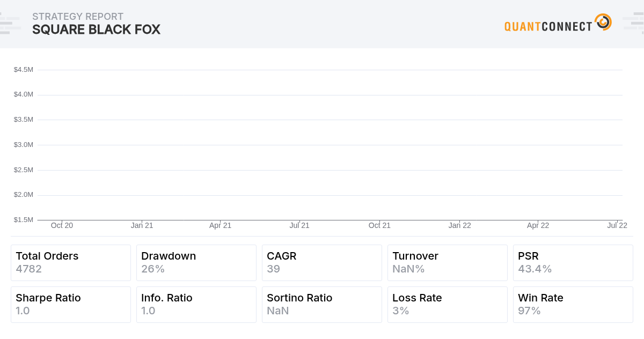
Task: Open the Turnover metric card
Action: [448, 262]
